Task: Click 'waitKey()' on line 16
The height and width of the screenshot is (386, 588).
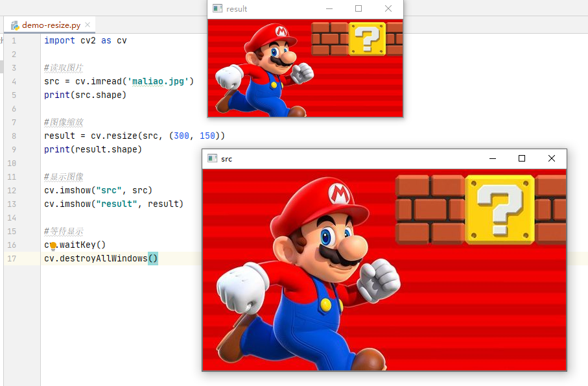Action: pyautogui.click(x=82, y=245)
